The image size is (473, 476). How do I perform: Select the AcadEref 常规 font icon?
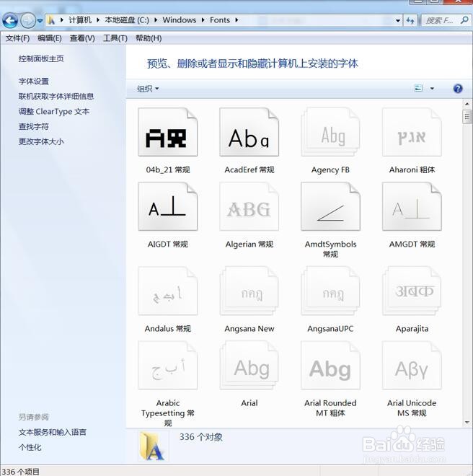tap(249, 133)
